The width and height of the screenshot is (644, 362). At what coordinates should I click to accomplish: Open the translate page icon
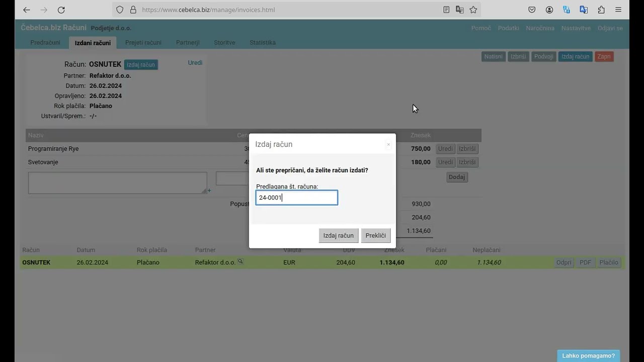pyautogui.click(x=460, y=10)
